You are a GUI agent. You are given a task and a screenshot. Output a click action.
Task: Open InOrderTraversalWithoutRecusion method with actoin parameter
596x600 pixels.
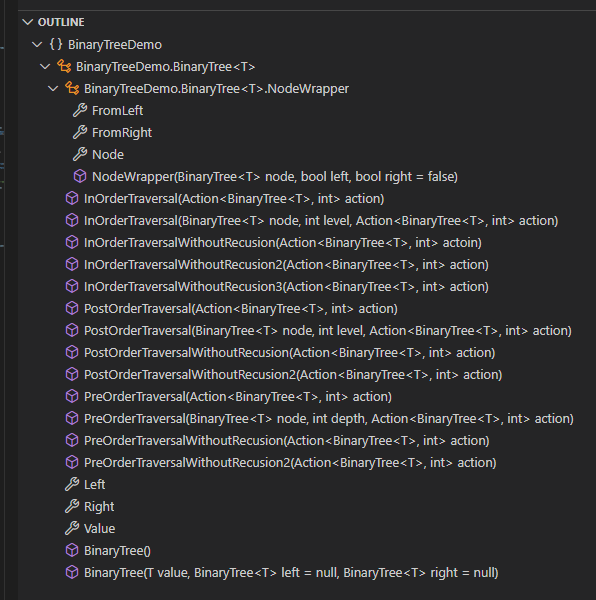point(283,243)
